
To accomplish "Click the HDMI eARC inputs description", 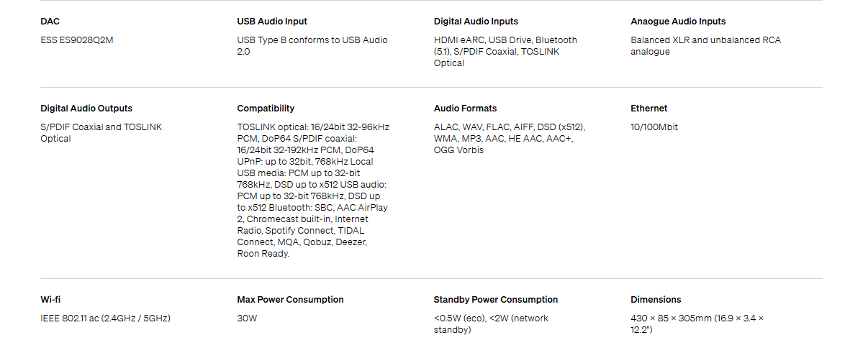I will (505, 52).
